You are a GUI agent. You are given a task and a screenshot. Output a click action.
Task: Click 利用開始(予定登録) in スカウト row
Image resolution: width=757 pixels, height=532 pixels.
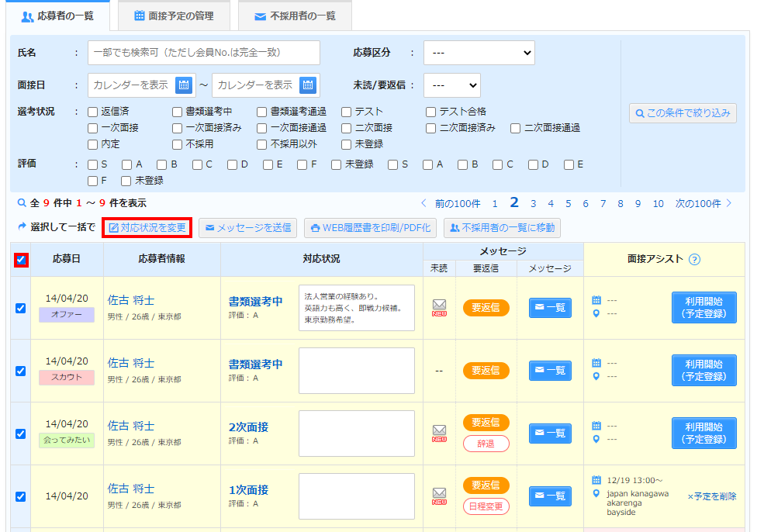[x=704, y=370]
